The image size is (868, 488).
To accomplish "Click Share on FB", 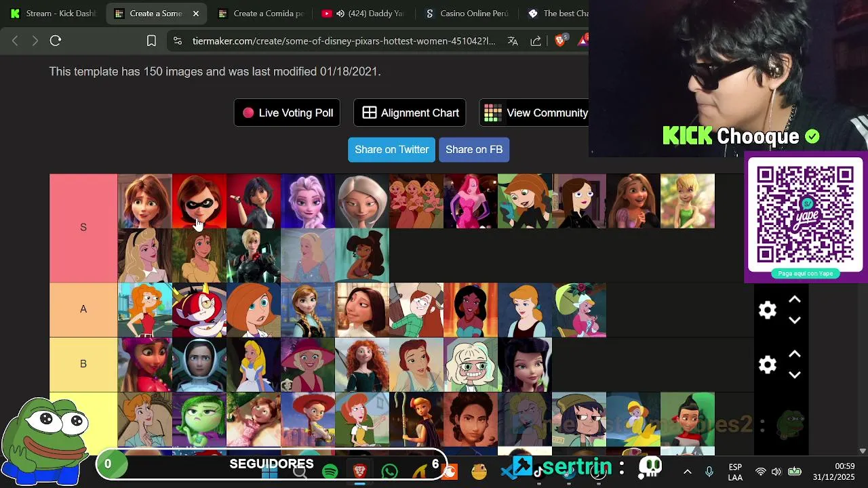I will pyautogui.click(x=474, y=149).
